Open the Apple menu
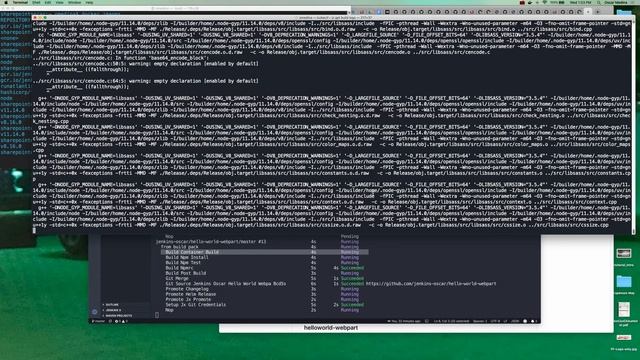Viewport: 640px width, 360px height. coord(6,2)
